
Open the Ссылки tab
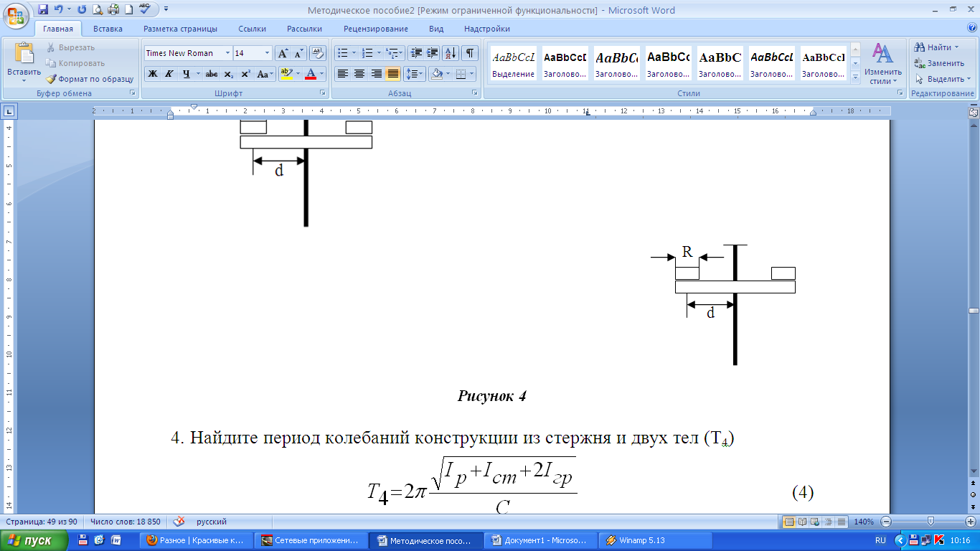tap(252, 29)
